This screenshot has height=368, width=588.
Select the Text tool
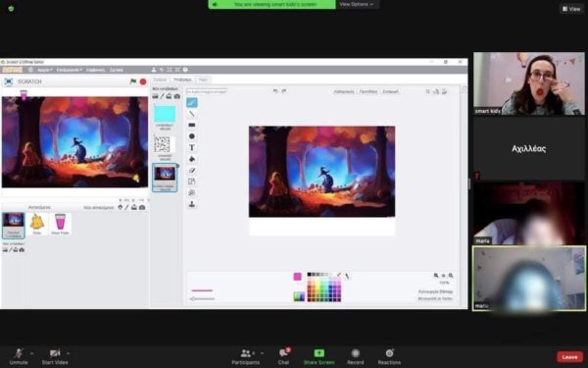tap(192, 147)
